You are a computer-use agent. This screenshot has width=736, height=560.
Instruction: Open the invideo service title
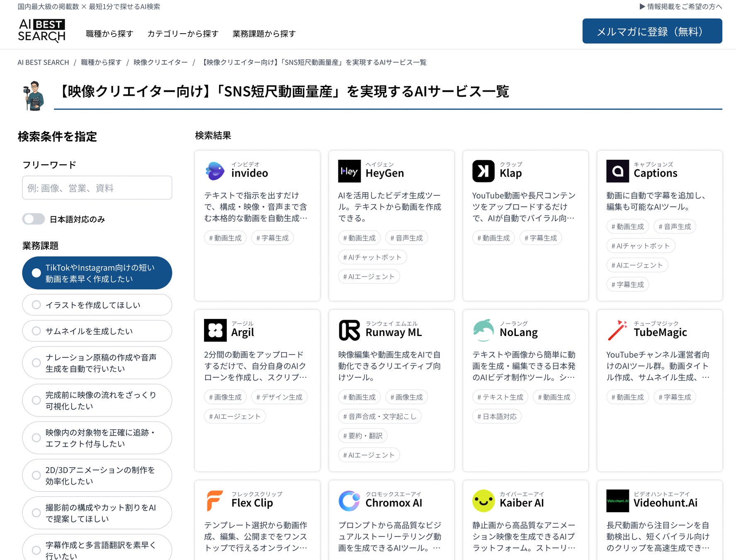click(250, 173)
